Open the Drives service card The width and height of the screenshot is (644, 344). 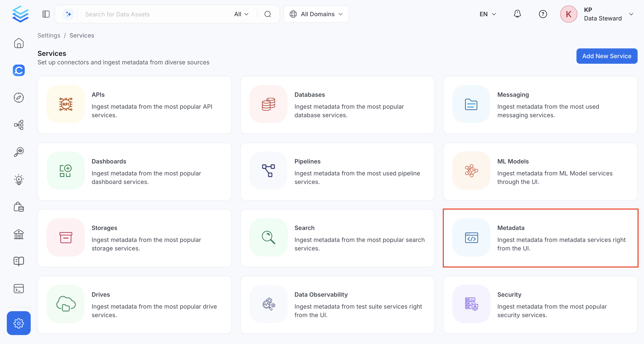coord(134,305)
